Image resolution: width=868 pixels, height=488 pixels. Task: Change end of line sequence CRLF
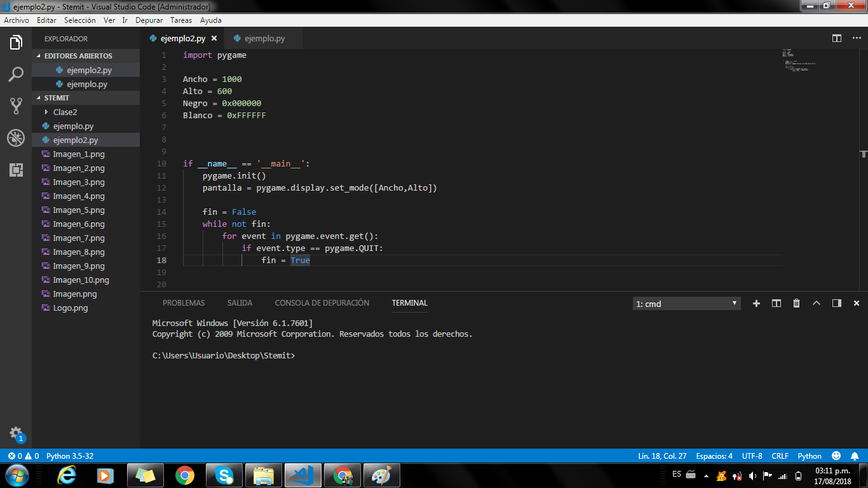click(x=780, y=456)
